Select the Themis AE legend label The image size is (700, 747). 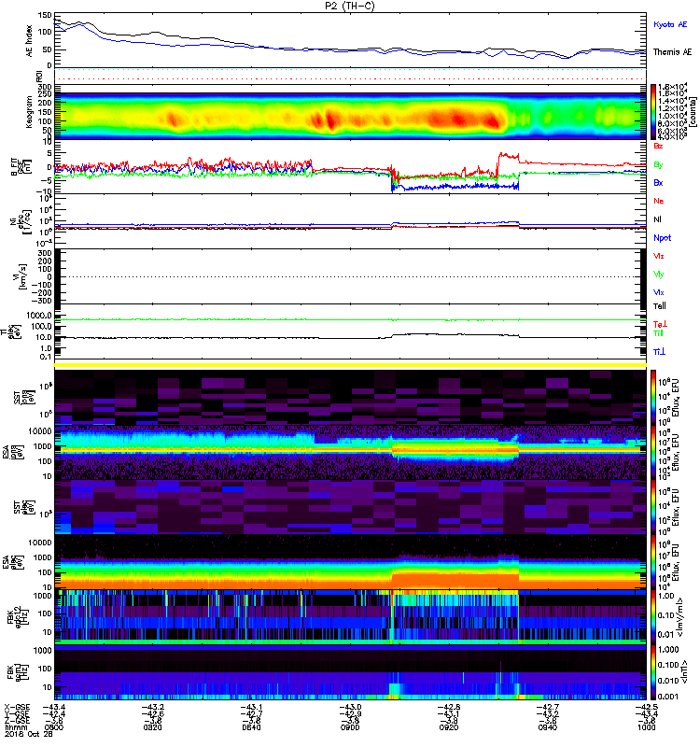tap(672, 52)
